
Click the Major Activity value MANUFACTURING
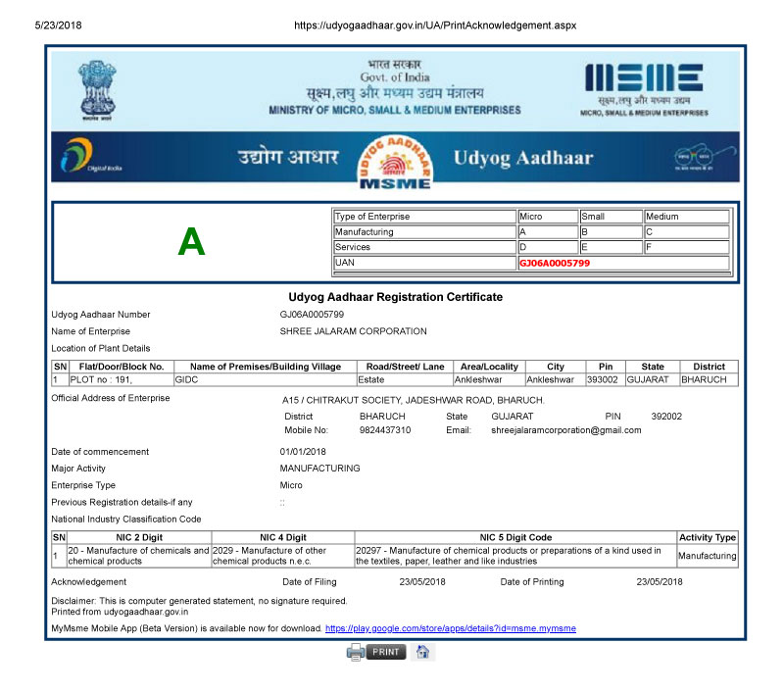[x=320, y=469]
